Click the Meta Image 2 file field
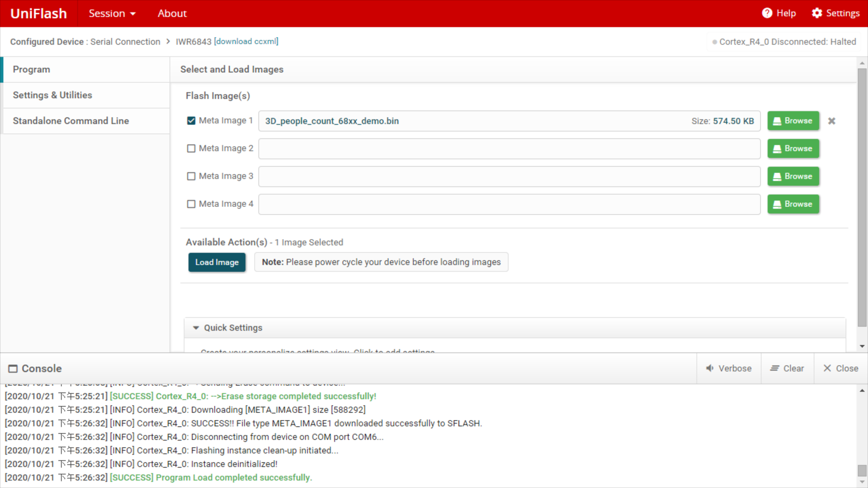The width and height of the screenshot is (868, 488). (509, 149)
